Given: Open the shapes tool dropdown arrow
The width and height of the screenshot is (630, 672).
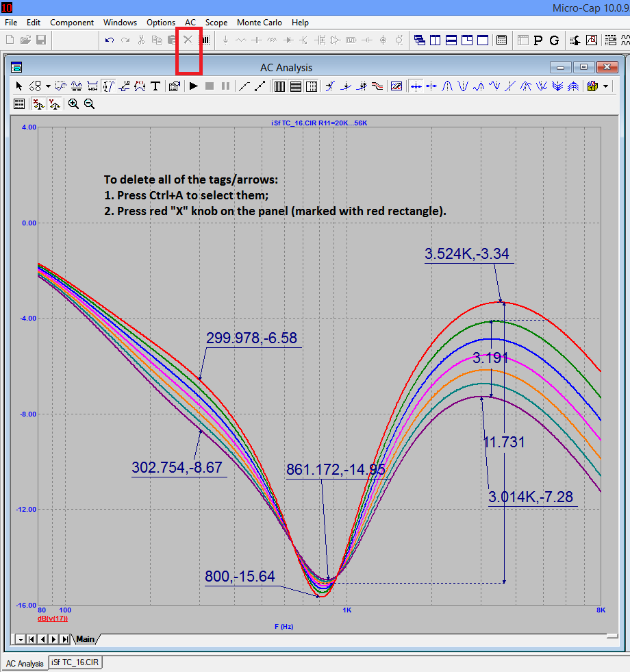Looking at the screenshot, I should 48,86.
